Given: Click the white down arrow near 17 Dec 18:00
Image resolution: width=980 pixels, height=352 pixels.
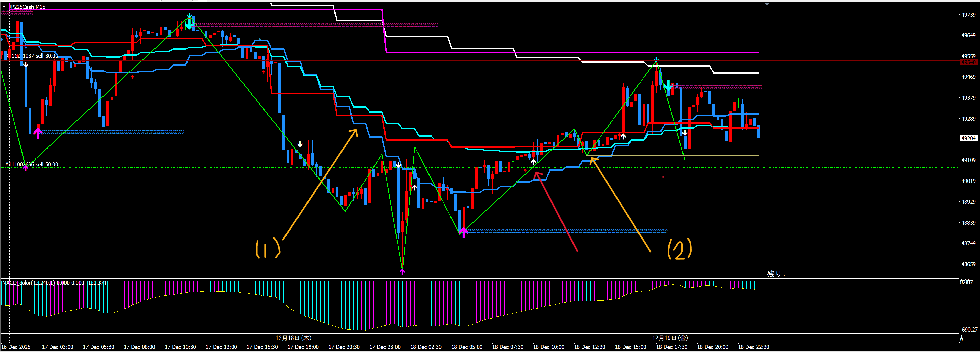Looking at the screenshot, I should [300, 144].
